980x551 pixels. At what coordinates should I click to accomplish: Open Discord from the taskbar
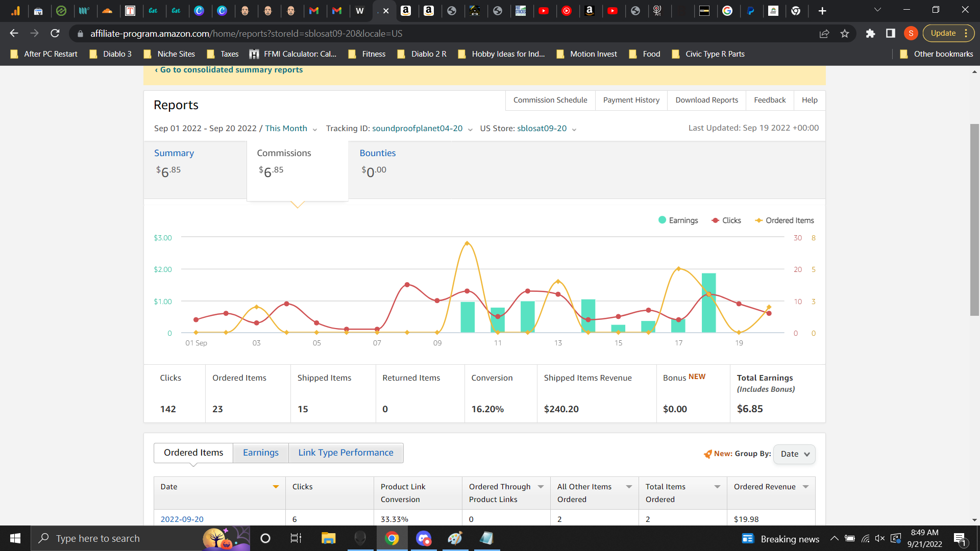point(424,538)
